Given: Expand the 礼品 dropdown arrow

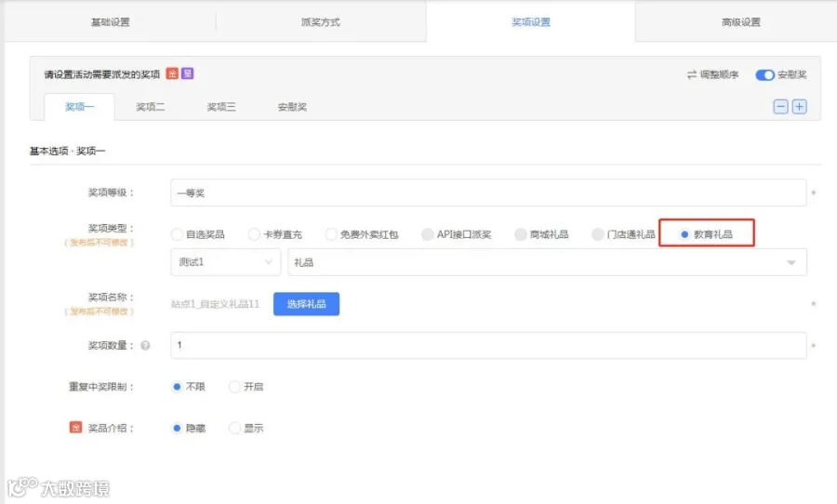Looking at the screenshot, I should (791, 262).
